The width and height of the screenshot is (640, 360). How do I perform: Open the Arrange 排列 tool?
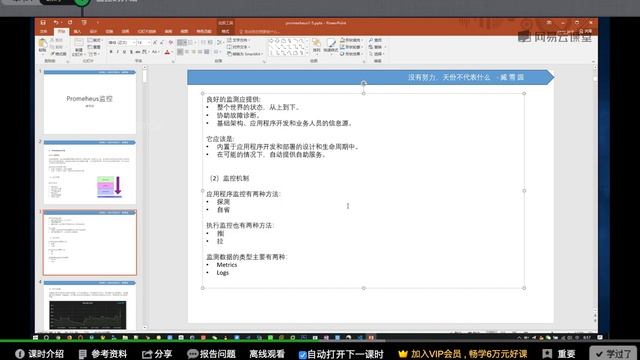(316, 46)
